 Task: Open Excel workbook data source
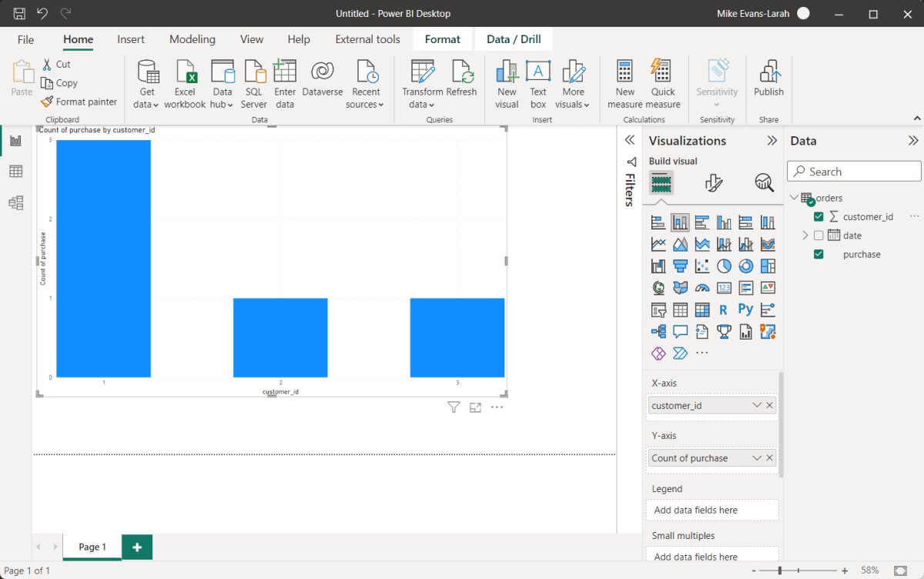pyautogui.click(x=185, y=83)
